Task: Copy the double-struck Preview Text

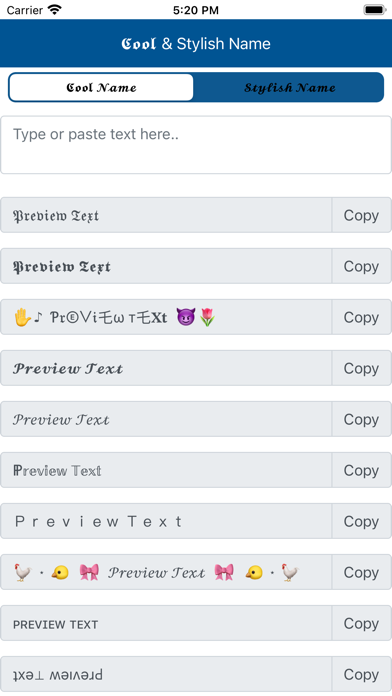Action: pyautogui.click(x=361, y=471)
